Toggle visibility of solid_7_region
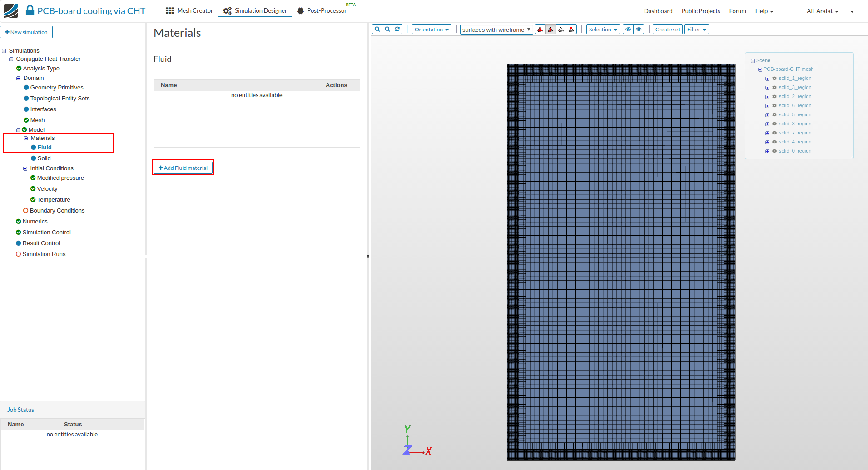Image resolution: width=868 pixels, height=470 pixels. pyautogui.click(x=774, y=133)
